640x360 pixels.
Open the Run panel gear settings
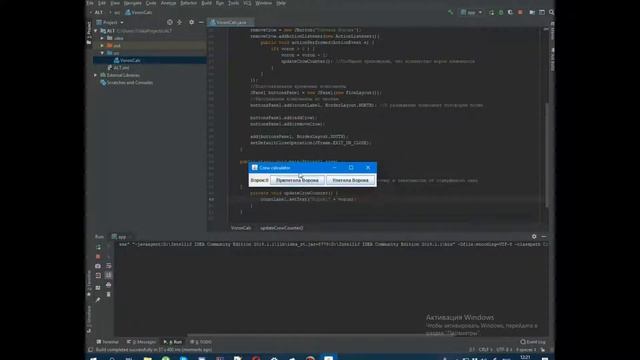click(534, 236)
